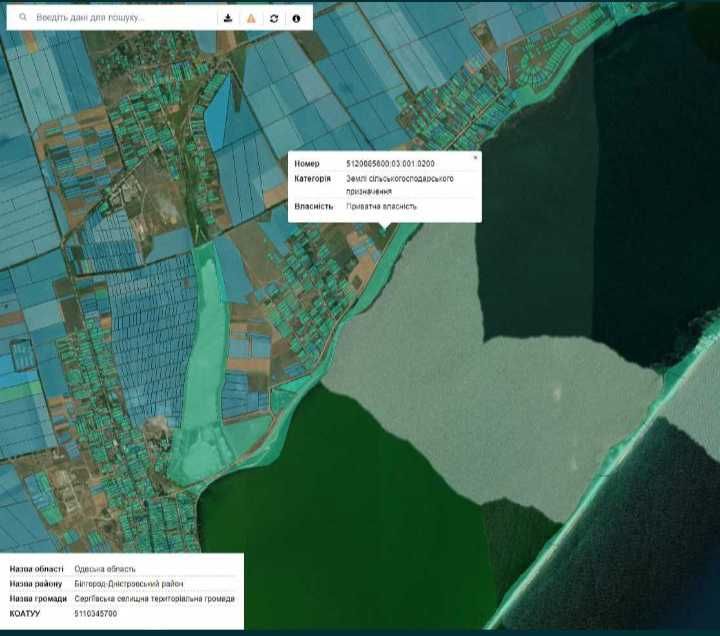The width and height of the screenshot is (720, 636).
Task: Click the 'Номер' label in the popup
Action: coord(307,163)
